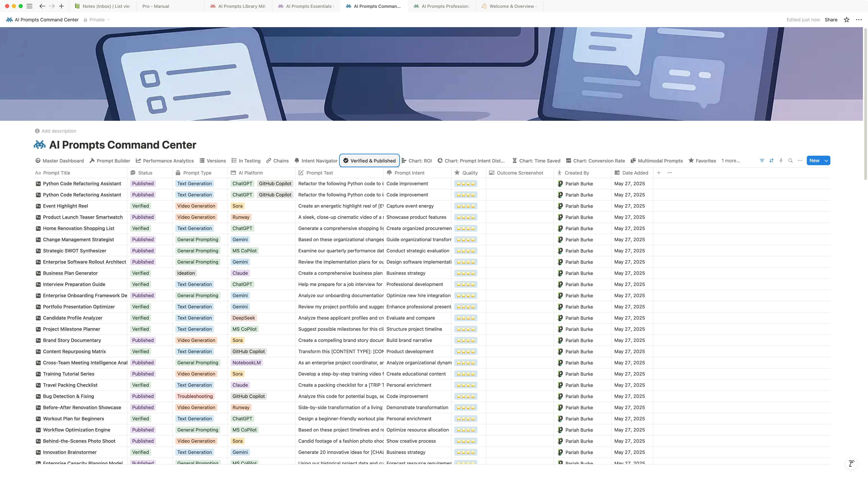Click the info icon beside Add description
The image size is (868, 480).
click(37, 131)
